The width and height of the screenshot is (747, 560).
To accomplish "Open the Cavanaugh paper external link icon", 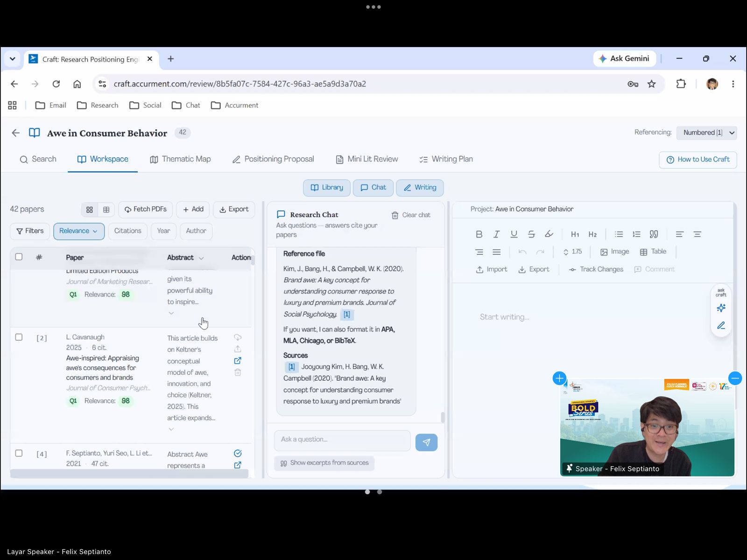I will click(x=238, y=361).
